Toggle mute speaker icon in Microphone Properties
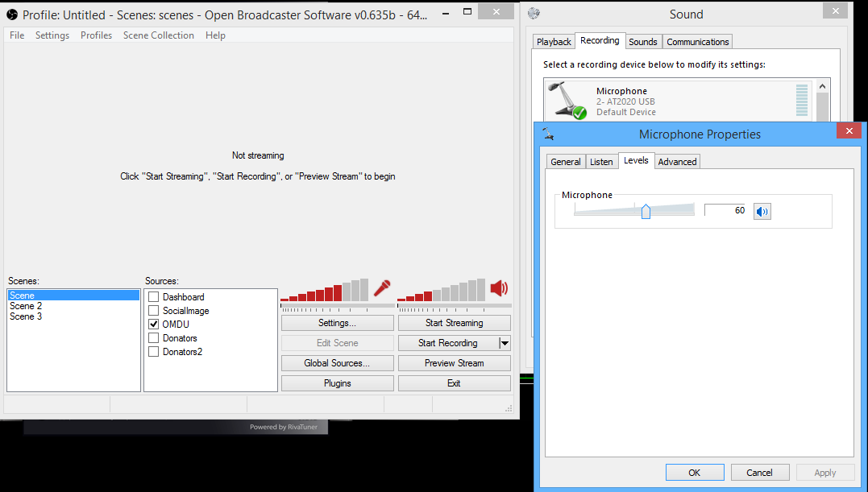The image size is (868, 492). tap(762, 211)
